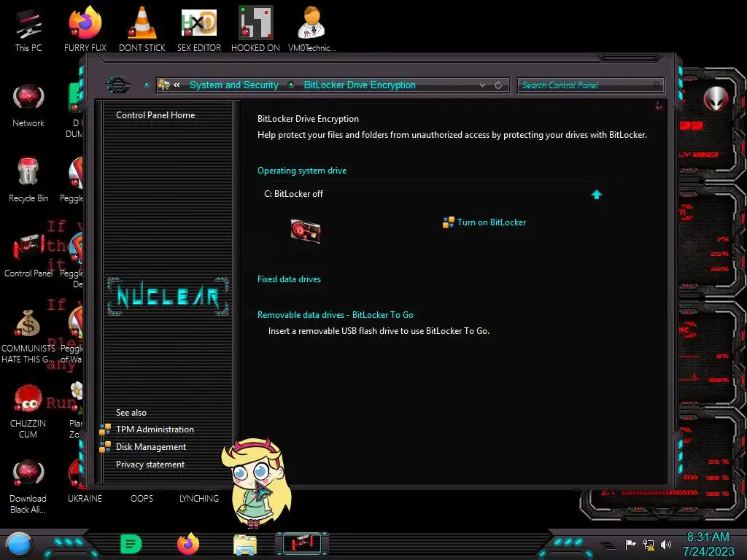Click the Operating system drive heading
747x560 pixels.
tap(302, 171)
